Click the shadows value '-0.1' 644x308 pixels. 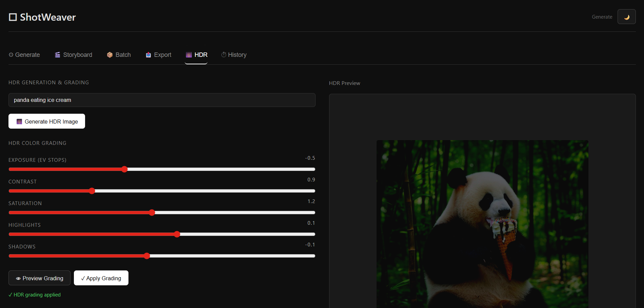click(310, 245)
